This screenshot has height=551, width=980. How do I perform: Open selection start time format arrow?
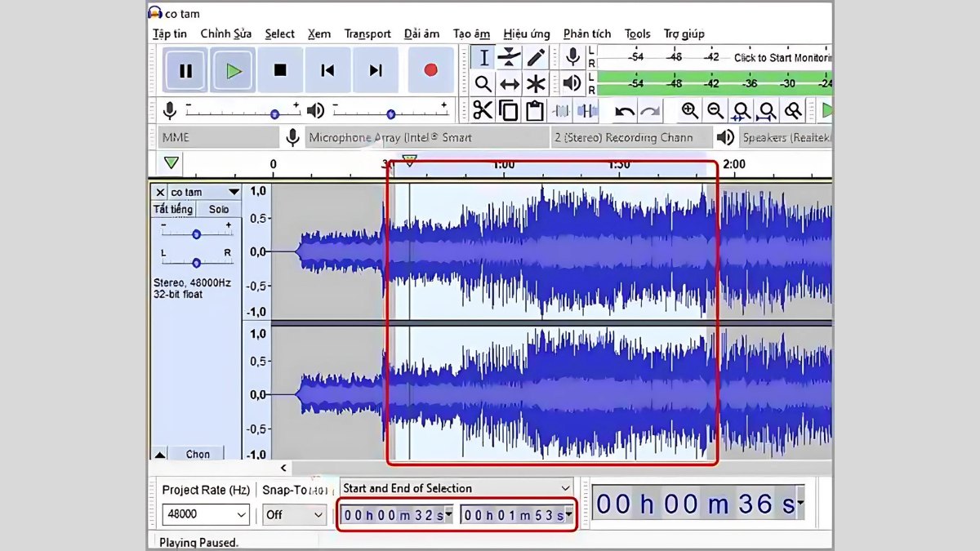point(448,515)
